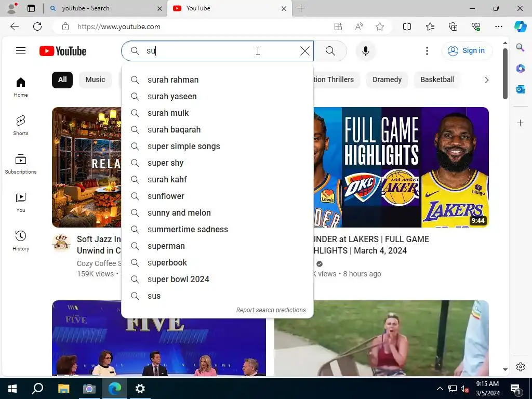The image size is (532, 399).
Task: Choose suggestion 'super bowl 2024'
Action: click(x=217, y=279)
